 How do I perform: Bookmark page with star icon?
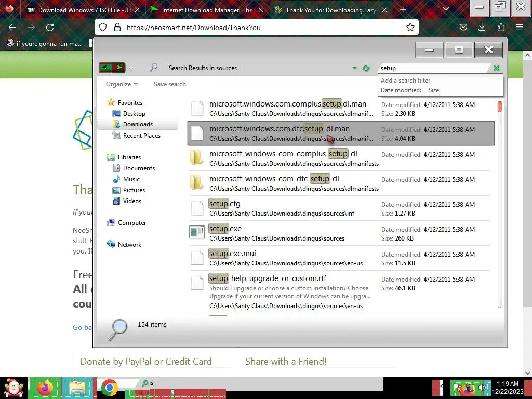click(410, 28)
